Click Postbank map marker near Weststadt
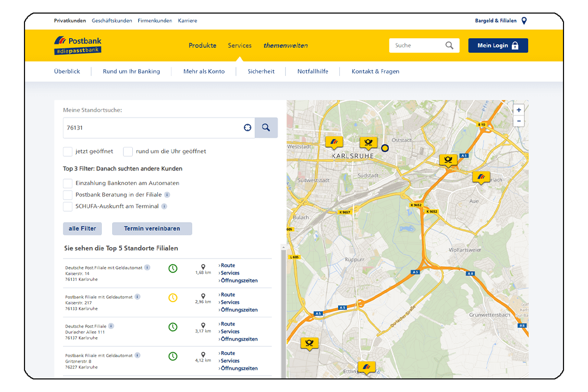 pyautogui.click(x=334, y=143)
